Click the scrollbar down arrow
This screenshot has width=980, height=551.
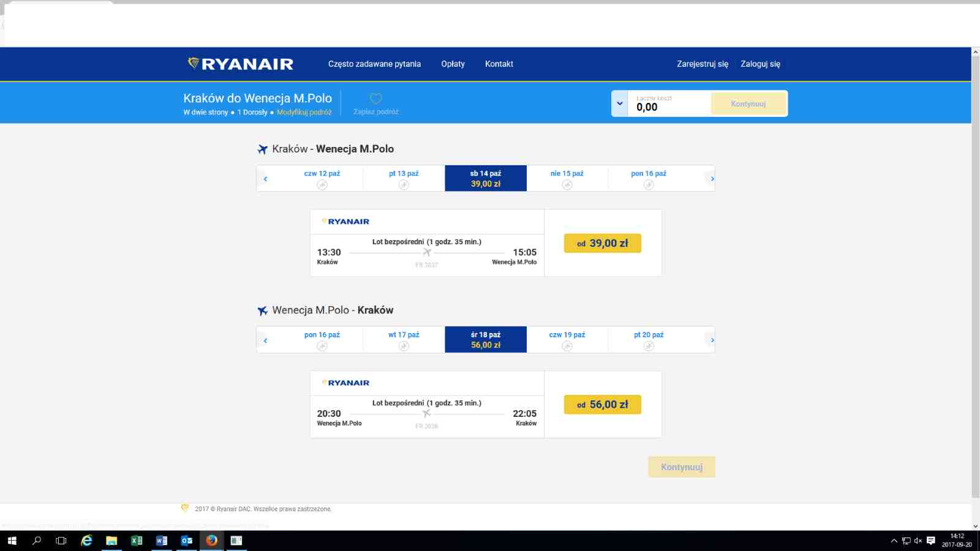click(976, 526)
